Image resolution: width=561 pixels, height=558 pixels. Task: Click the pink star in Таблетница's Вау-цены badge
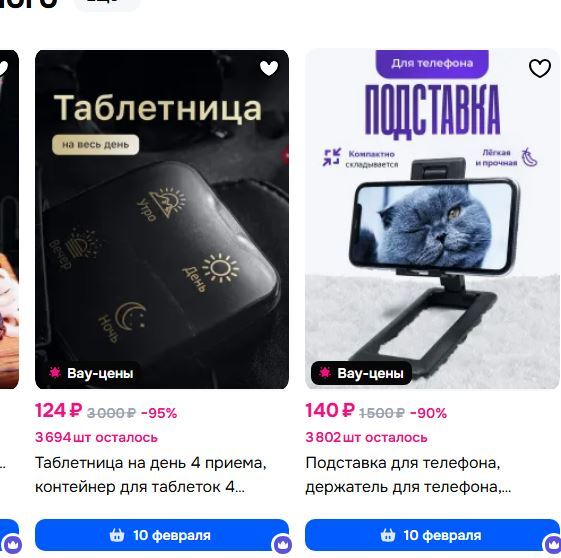click(55, 373)
